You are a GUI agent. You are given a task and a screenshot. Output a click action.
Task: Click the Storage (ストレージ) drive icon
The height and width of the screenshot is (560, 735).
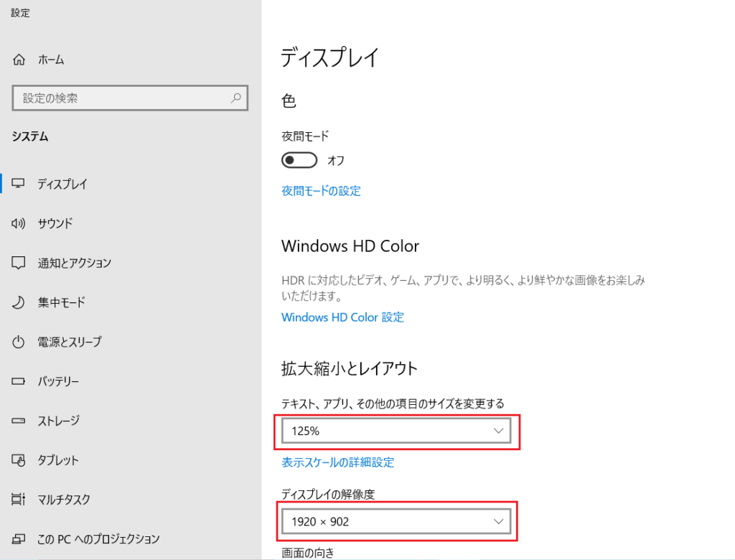point(19,421)
